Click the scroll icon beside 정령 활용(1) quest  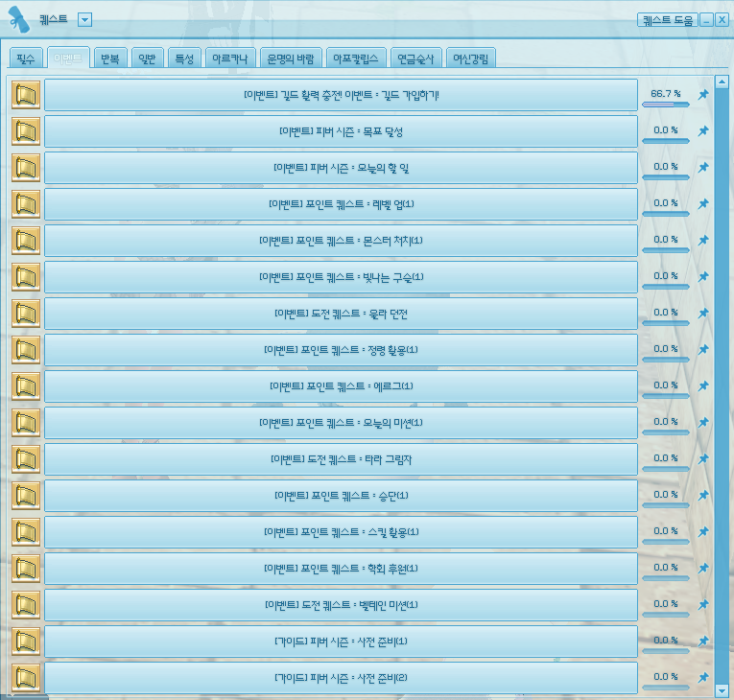(x=26, y=350)
